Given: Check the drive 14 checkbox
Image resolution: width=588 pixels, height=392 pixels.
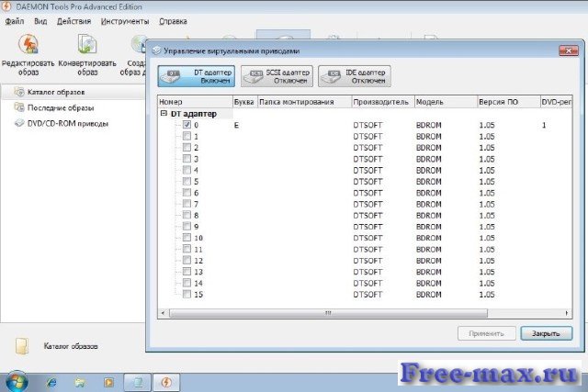Looking at the screenshot, I should click(187, 283).
